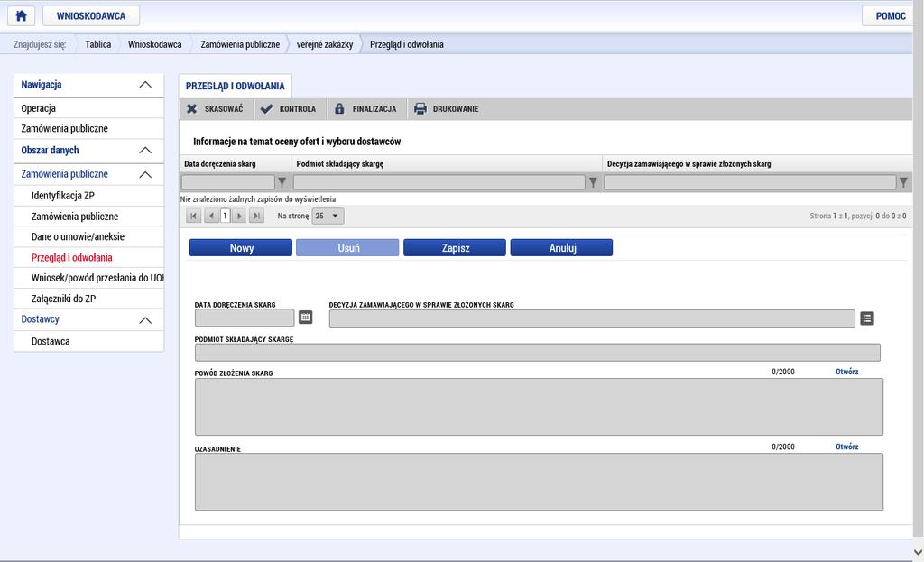Image resolution: width=924 pixels, height=562 pixels.
Task: Click the Decyzja zamawiającego filter field
Action: (x=750, y=182)
